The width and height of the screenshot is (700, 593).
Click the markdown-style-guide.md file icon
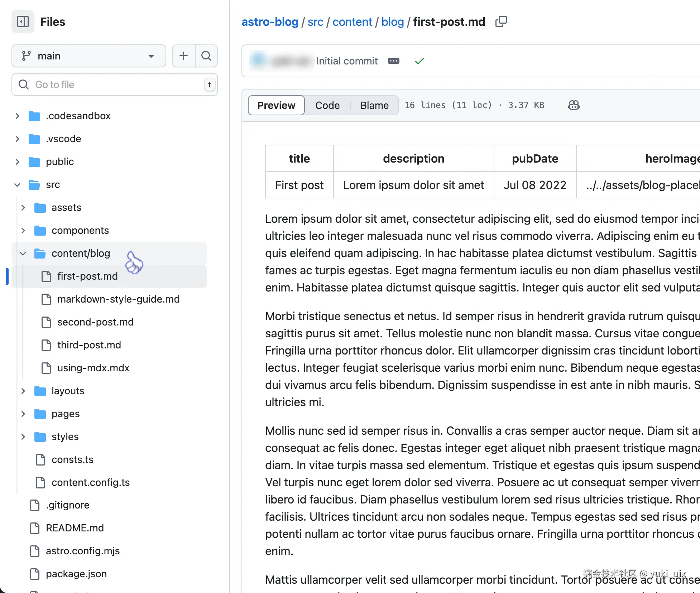coord(46,299)
